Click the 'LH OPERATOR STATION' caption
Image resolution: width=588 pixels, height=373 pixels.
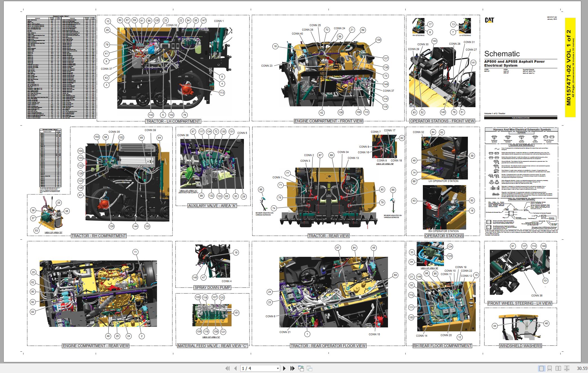(443, 181)
